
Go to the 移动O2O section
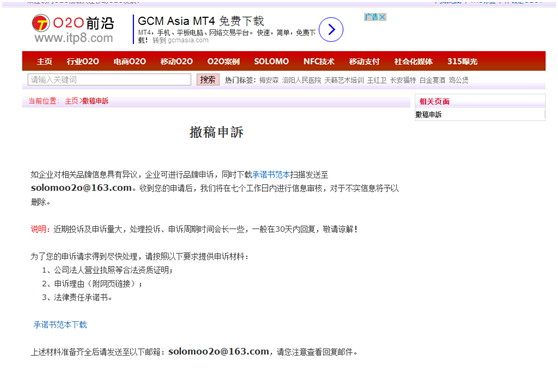pyautogui.click(x=177, y=62)
